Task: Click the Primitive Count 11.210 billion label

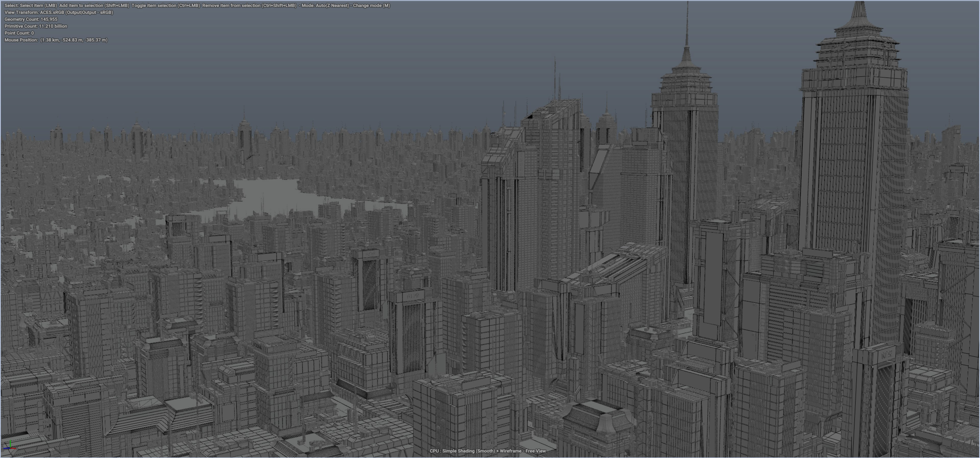Action: (36, 26)
